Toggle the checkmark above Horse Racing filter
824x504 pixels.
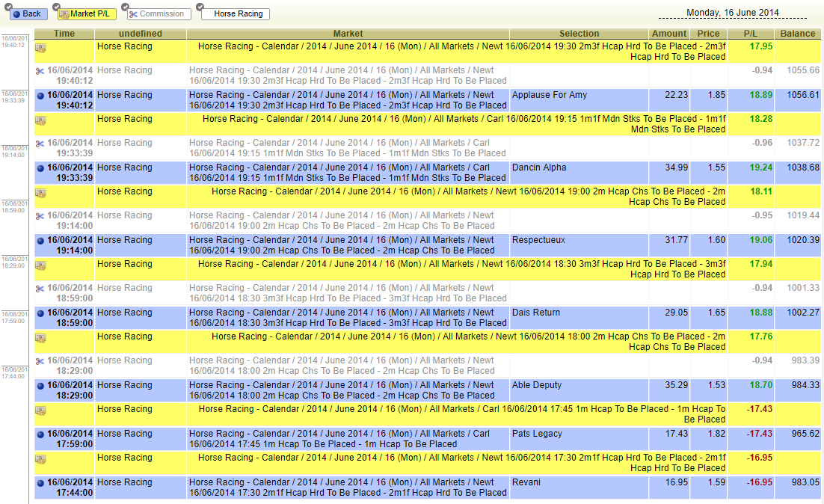click(200, 7)
